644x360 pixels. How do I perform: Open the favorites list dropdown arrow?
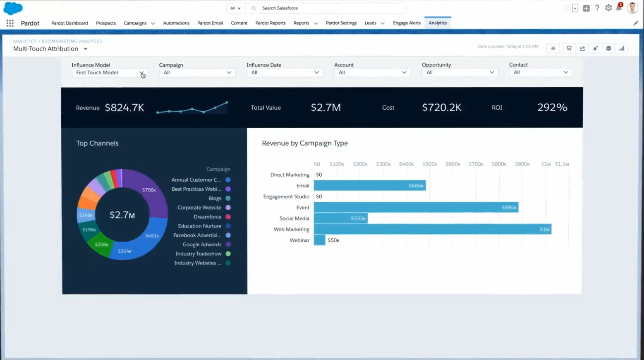click(x=575, y=8)
